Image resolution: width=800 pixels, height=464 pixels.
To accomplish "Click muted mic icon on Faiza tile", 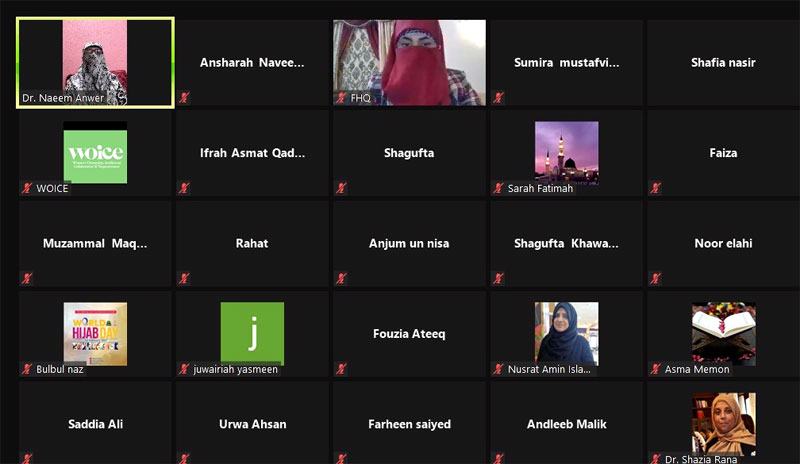I will 656,188.
